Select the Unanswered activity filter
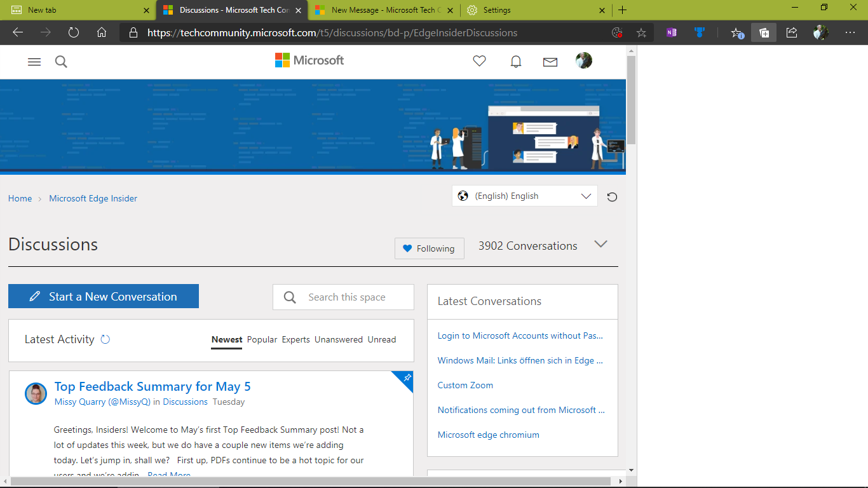Viewport: 868px width, 488px height. [339, 339]
